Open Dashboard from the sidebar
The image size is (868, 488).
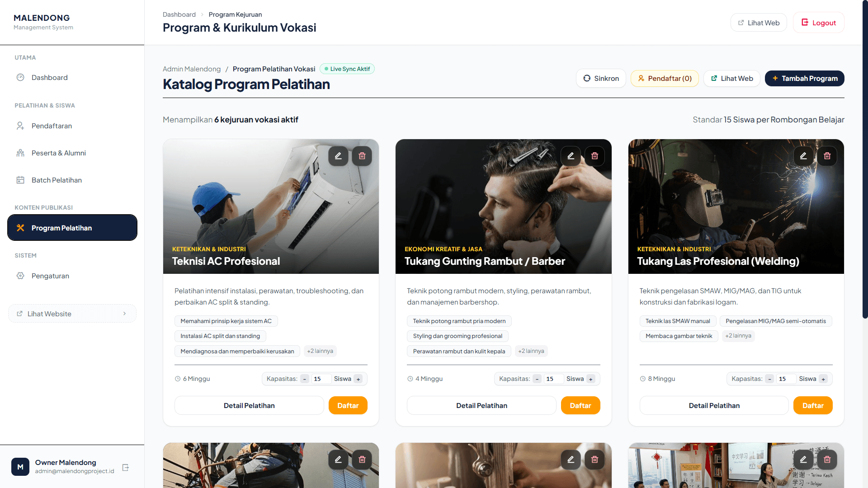72,78
